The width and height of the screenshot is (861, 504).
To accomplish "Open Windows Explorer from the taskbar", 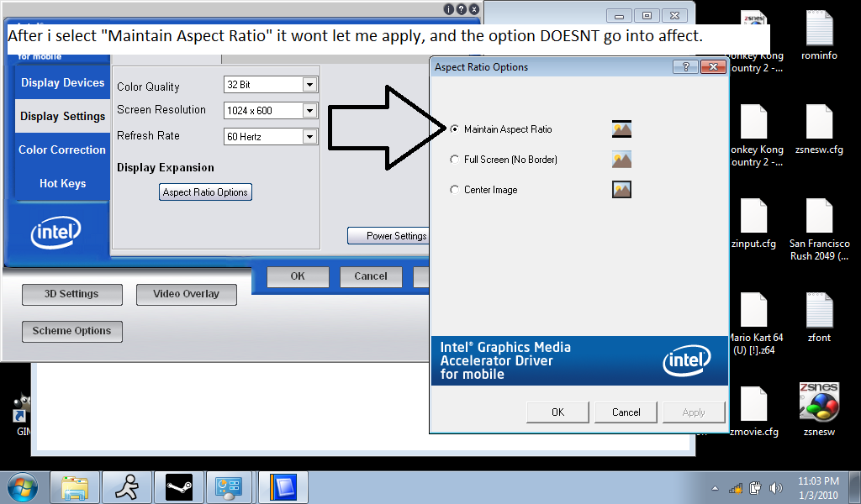I will pyautogui.click(x=75, y=487).
